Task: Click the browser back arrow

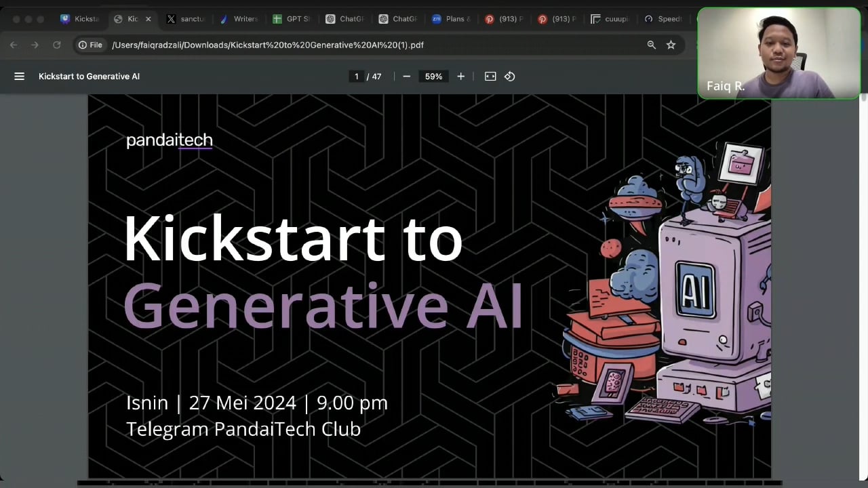Action: (x=14, y=45)
